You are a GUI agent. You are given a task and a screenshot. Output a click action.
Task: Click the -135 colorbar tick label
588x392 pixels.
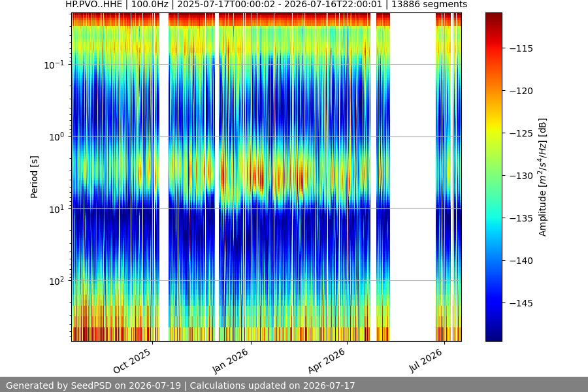(x=521, y=218)
